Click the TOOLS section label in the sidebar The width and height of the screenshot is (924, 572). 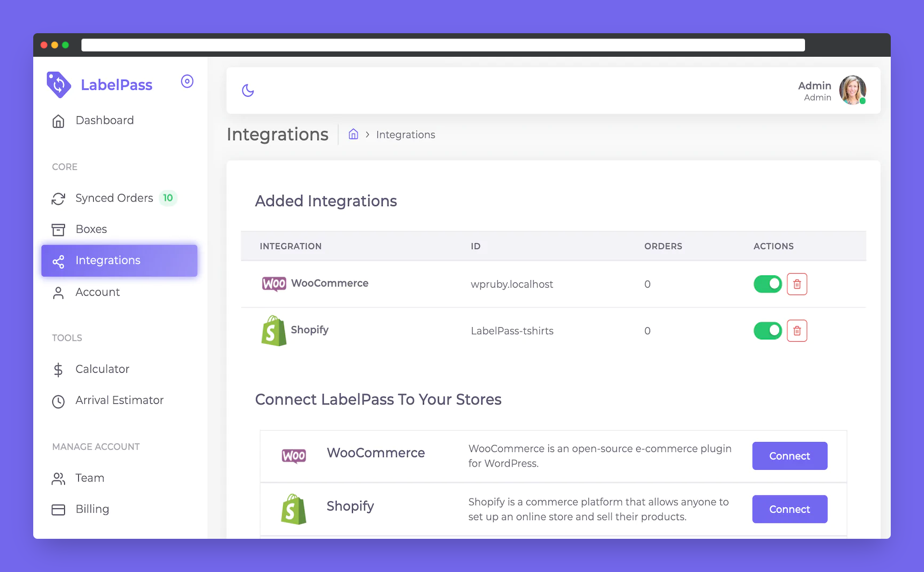click(x=67, y=338)
